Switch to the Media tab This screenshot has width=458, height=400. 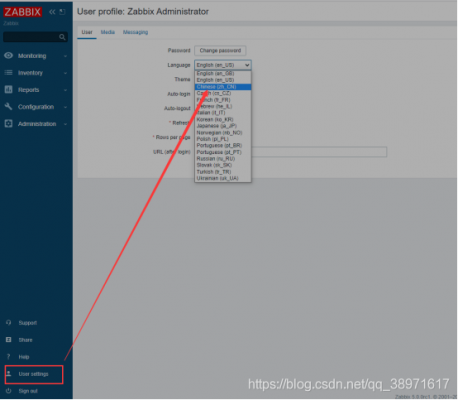108,32
